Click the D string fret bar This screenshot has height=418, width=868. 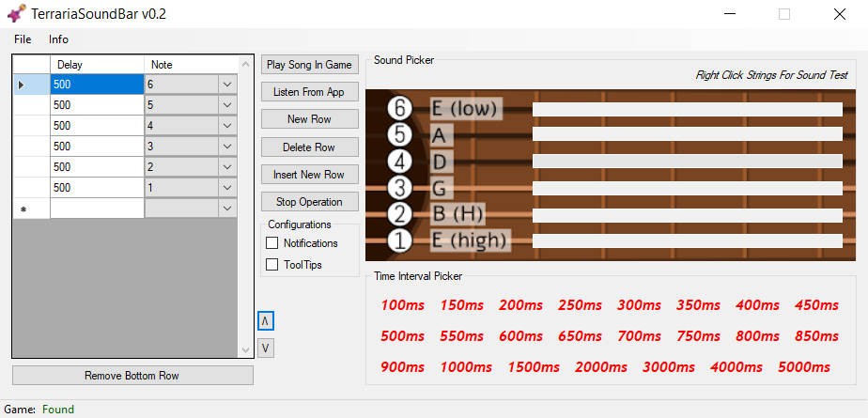pyautogui.click(x=688, y=162)
